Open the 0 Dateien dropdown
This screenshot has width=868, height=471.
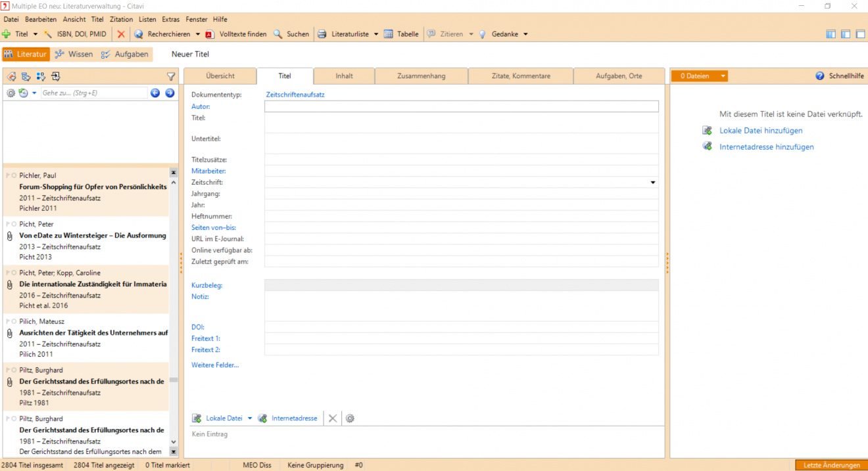pyautogui.click(x=723, y=76)
